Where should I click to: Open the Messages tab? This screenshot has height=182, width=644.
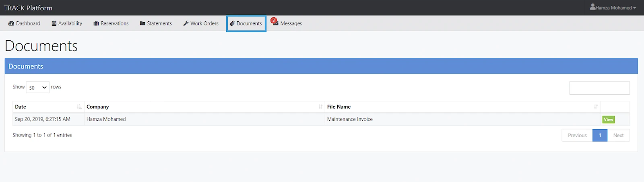click(x=291, y=23)
